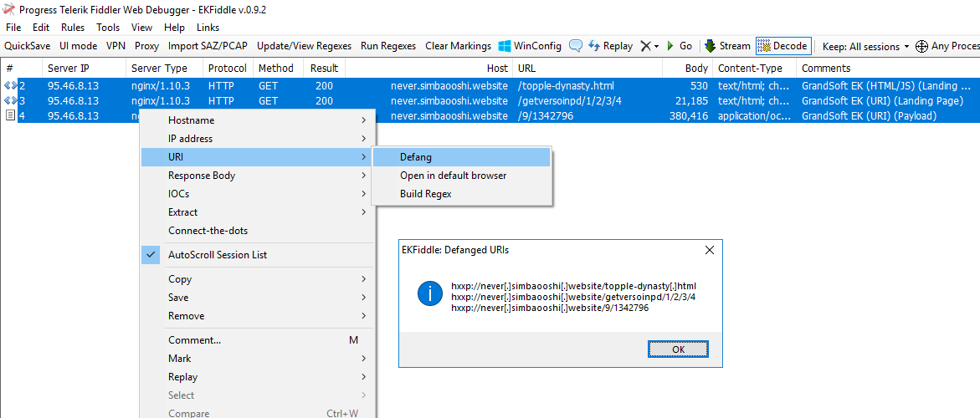Expand the Remove submenu

click(x=258, y=316)
